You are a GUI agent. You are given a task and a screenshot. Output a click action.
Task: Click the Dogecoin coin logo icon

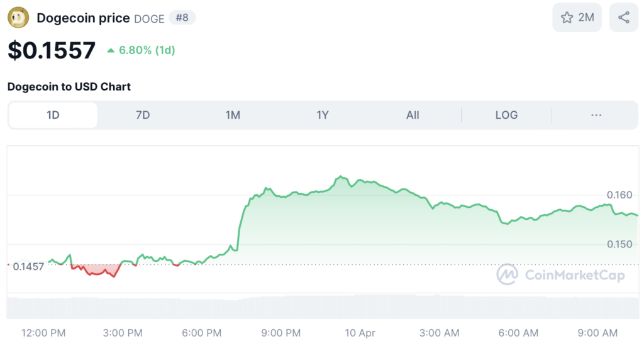[18, 18]
